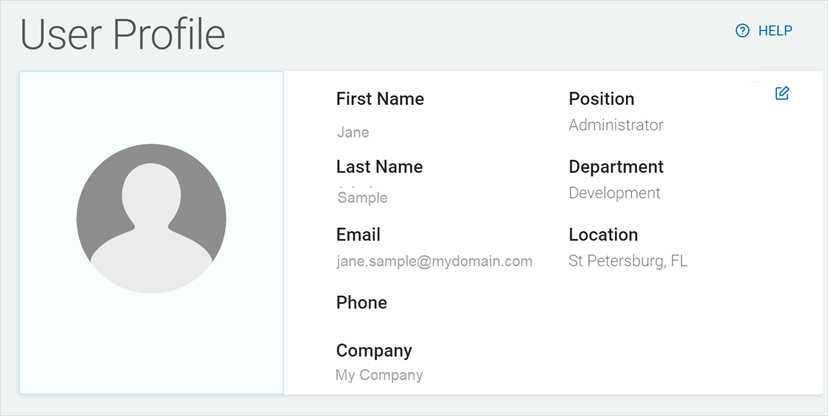
Task: Click the Last Name label
Action: tap(379, 167)
